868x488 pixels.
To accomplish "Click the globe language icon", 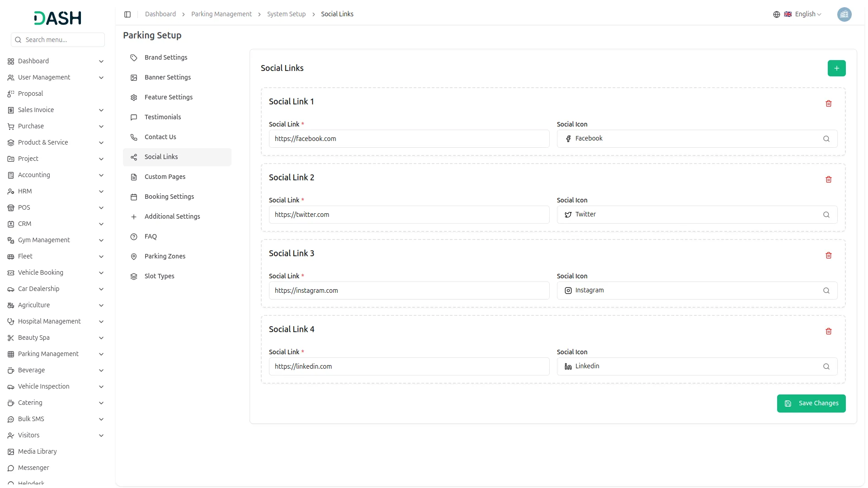I will (x=776, y=14).
